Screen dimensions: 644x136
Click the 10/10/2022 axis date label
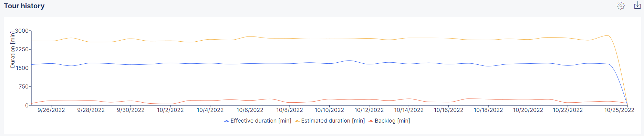[330, 110]
